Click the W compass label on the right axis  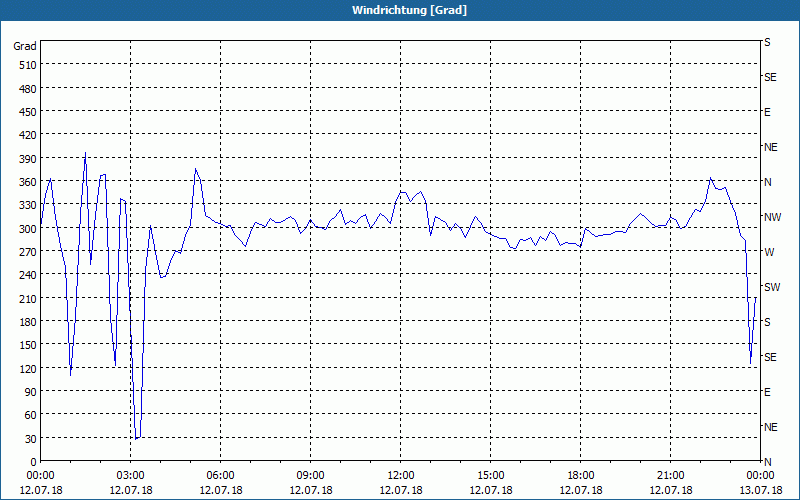point(769,252)
